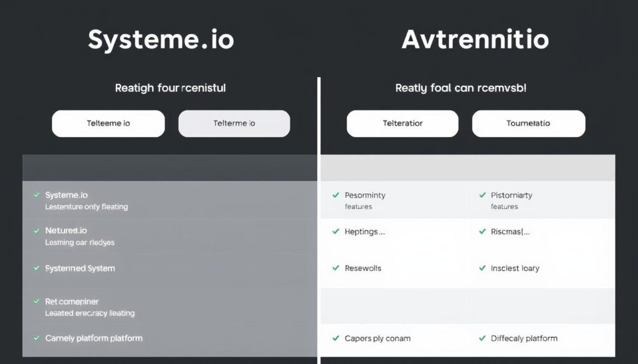This screenshot has width=638, height=364.
Task: Click 'Reatigh four rcenistul' subtitle
Action: (x=170, y=88)
